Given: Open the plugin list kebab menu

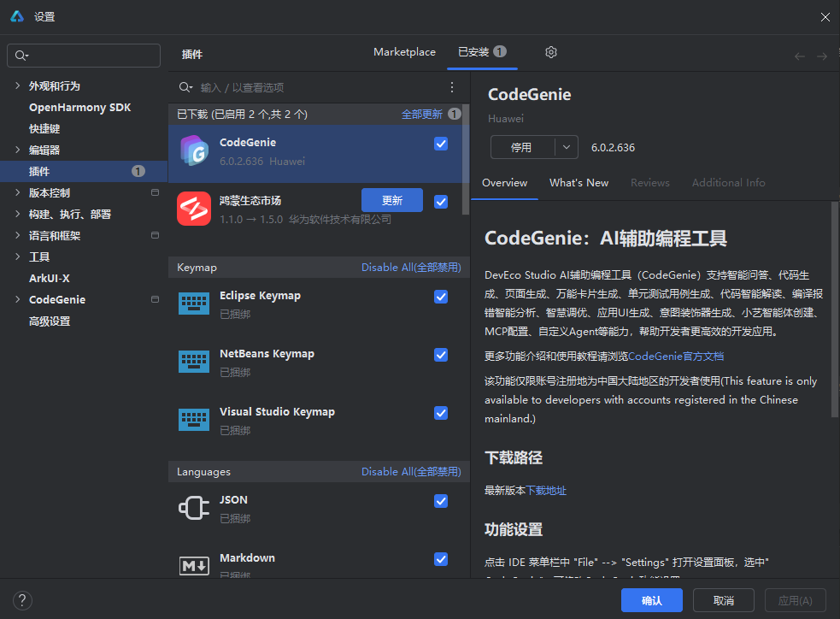Looking at the screenshot, I should click(x=451, y=86).
